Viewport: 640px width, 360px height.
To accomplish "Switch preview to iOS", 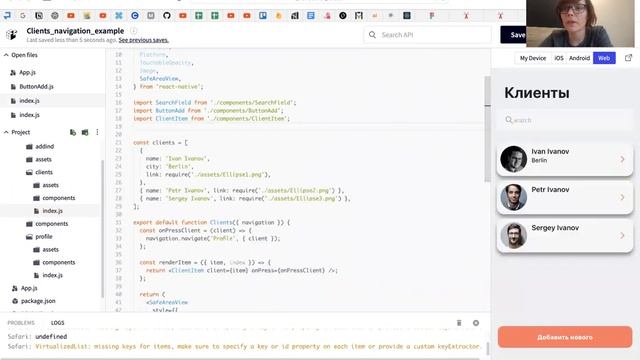I will click(559, 58).
